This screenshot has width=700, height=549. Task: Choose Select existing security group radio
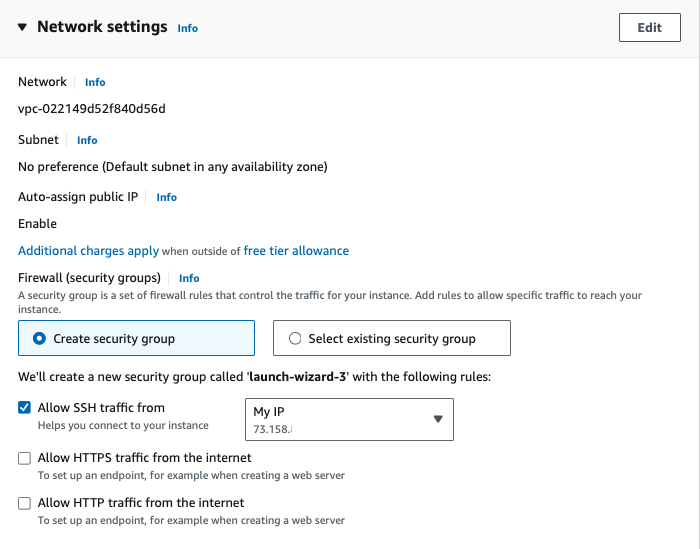[295, 338]
